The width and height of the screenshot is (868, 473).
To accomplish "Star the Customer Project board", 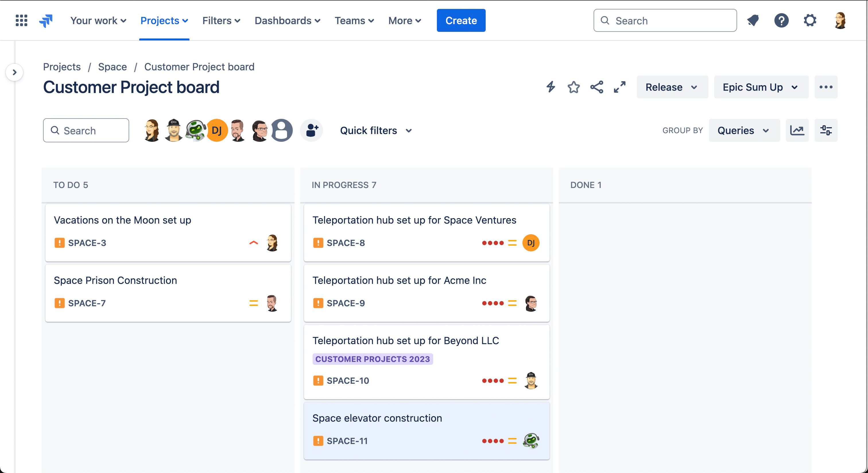I will [x=573, y=87].
